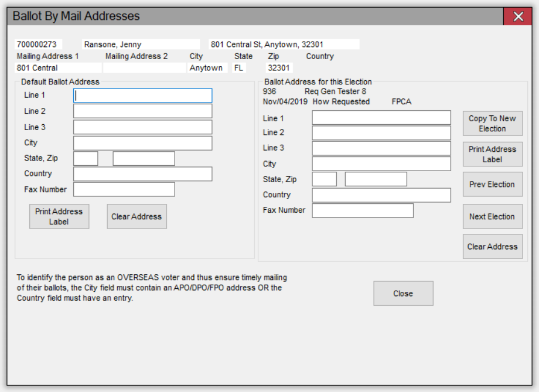539x392 pixels.
Task: Click Default Ballot Address State field
Action: click(86, 159)
